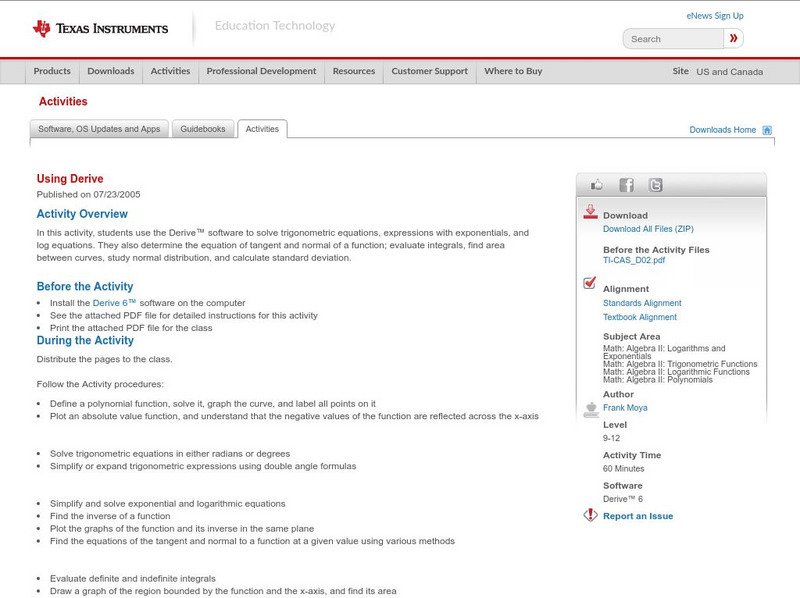This screenshot has width=800, height=598.
Task: Click 'Find the inverse of a function' bullet
Action: click(x=110, y=516)
